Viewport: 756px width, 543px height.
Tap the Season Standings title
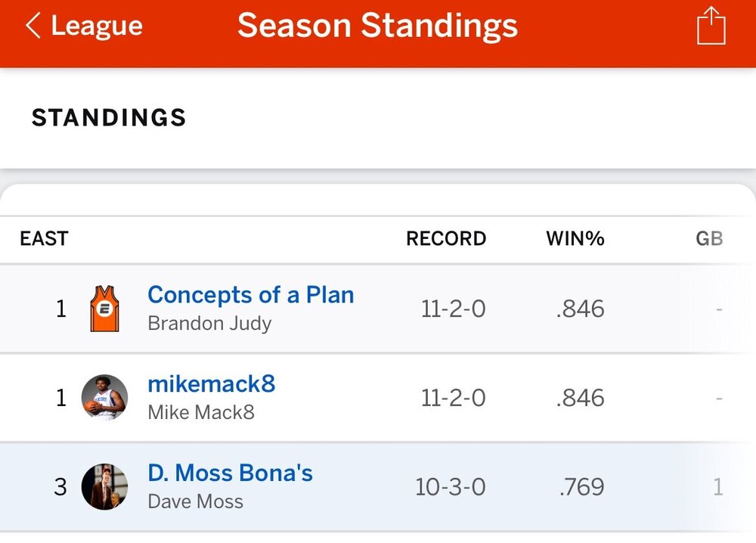[377, 26]
